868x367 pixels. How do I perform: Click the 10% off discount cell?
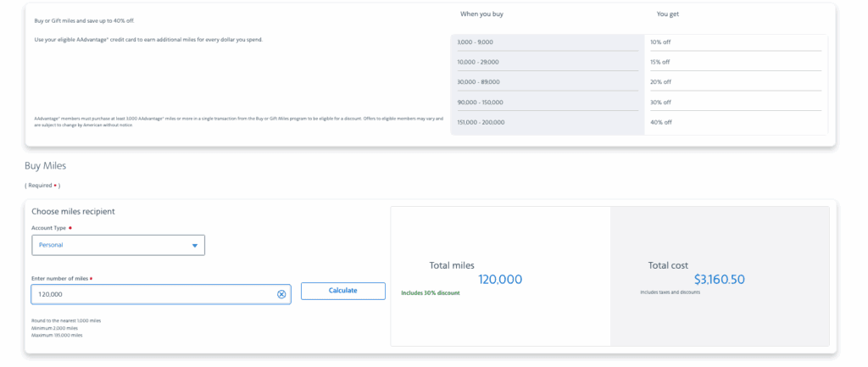660,42
